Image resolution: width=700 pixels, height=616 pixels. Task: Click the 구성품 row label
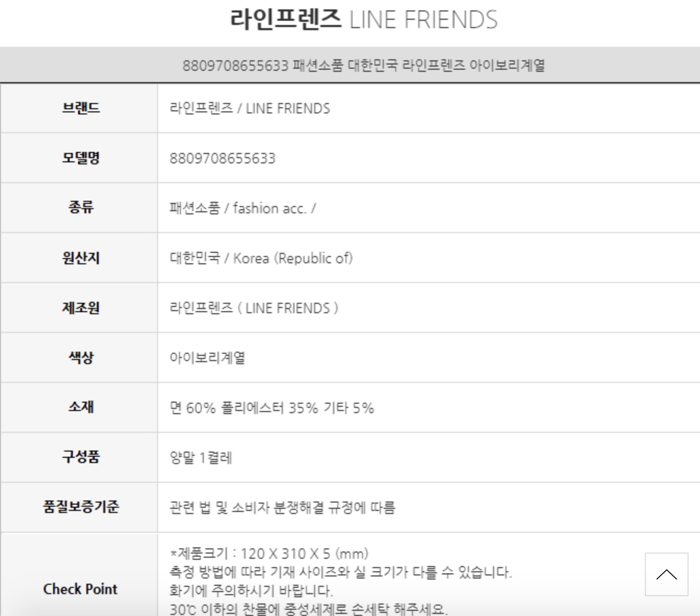tap(81, 457)
